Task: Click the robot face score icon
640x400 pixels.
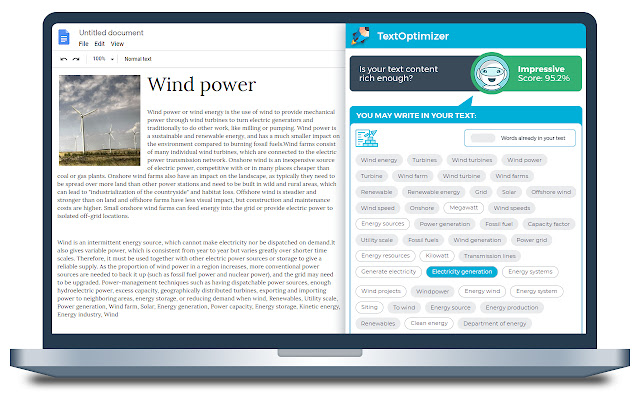Action: tap(492, 73)
